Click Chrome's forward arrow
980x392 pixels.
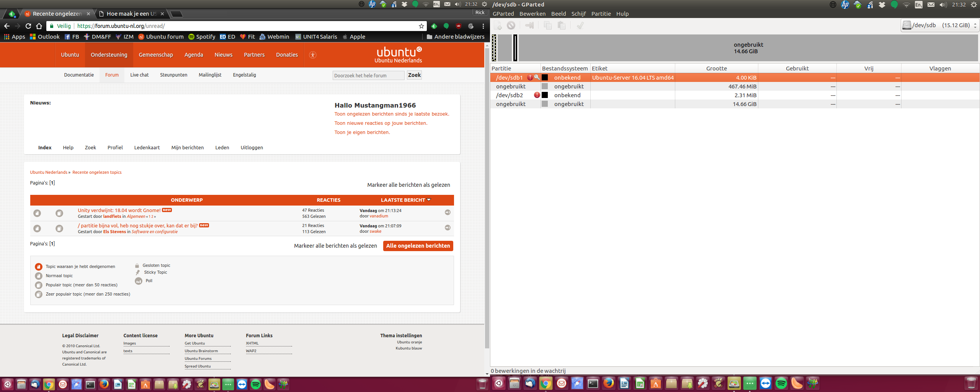click(18, 26)
